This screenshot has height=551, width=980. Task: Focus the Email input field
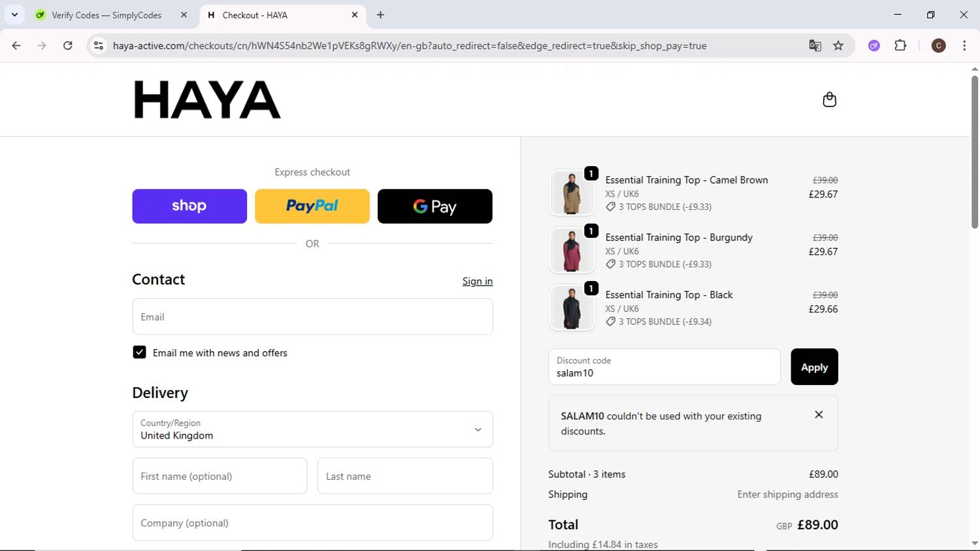coord(312,316)
